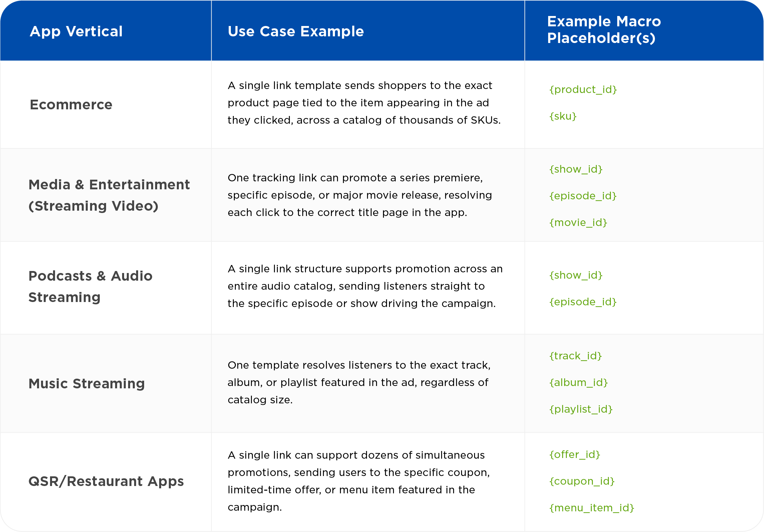Click the {album_id} placeholder
Image resolution: width=764 pixels, height=532 pixels.
(x=579, y=382)
